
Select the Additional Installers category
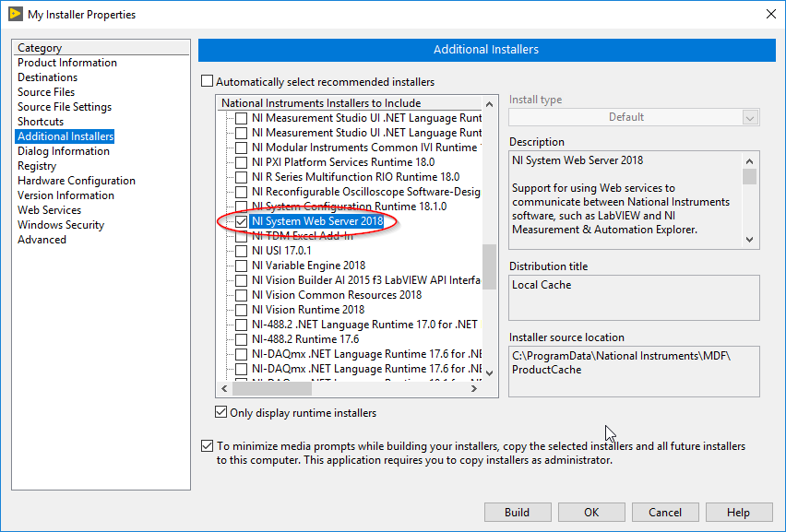point(65,136)
